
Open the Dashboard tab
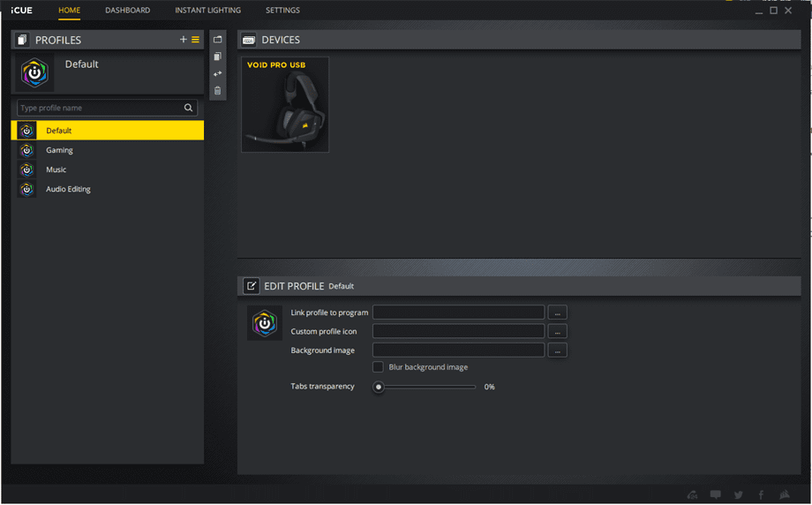(x=127, y=11)
